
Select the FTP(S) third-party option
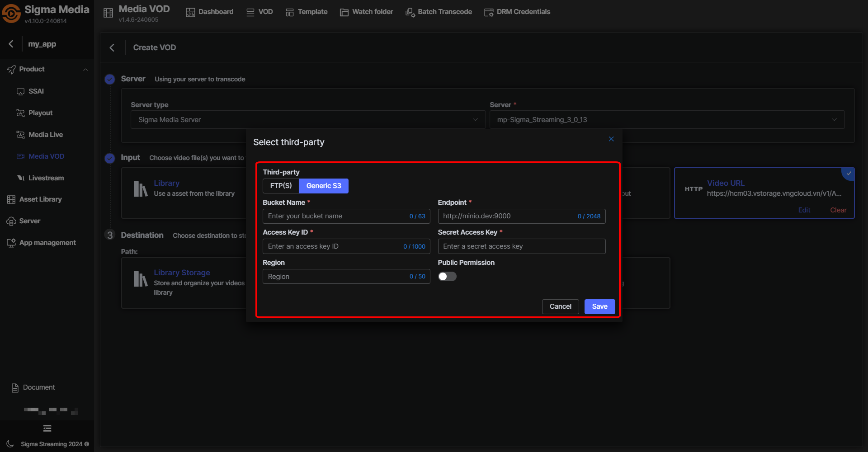(x=281, y=186)
